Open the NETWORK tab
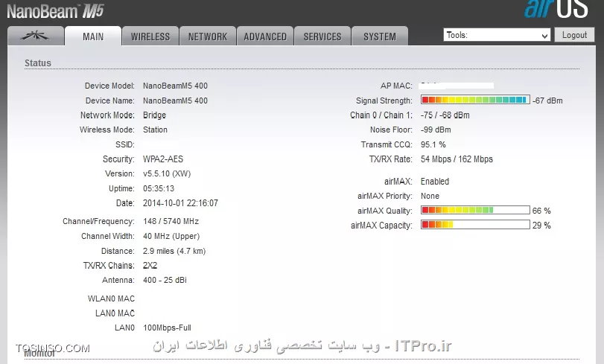 pos(208,36)
